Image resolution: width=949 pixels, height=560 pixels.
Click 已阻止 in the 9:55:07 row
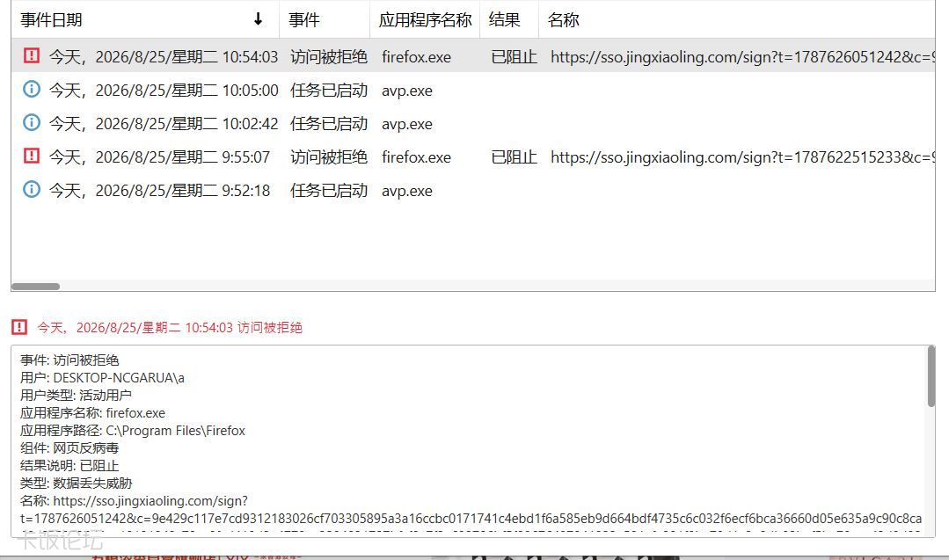click(x=514, y=157)
